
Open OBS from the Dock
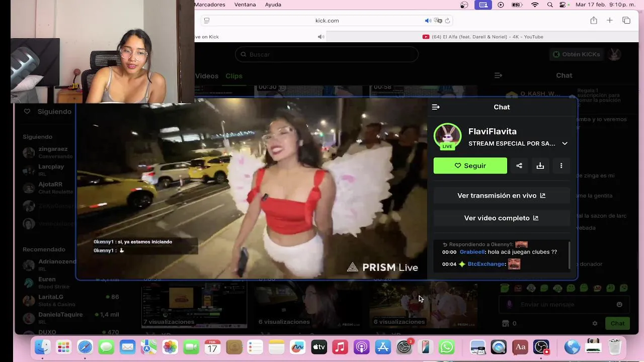tap(541, 347)
